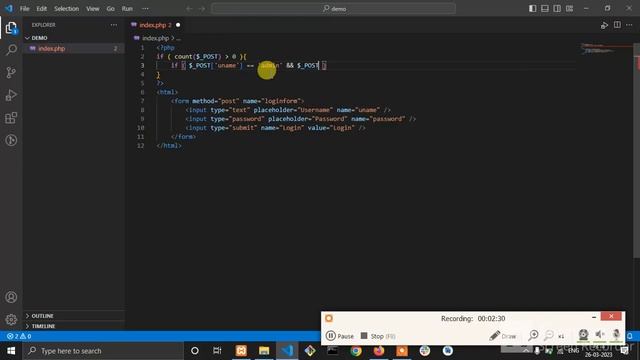Open Firefox from the taskbar
Screen dimensions: 640x360
[x=379, y=351]
